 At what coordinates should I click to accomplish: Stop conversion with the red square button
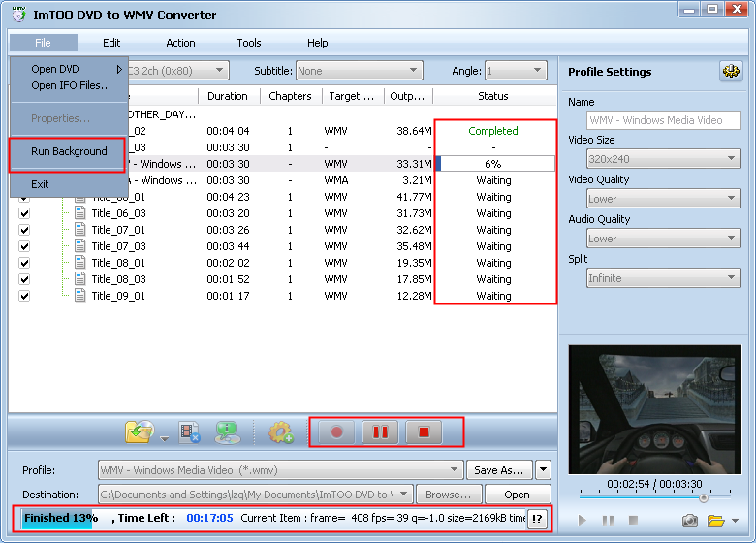pos(424,432)
